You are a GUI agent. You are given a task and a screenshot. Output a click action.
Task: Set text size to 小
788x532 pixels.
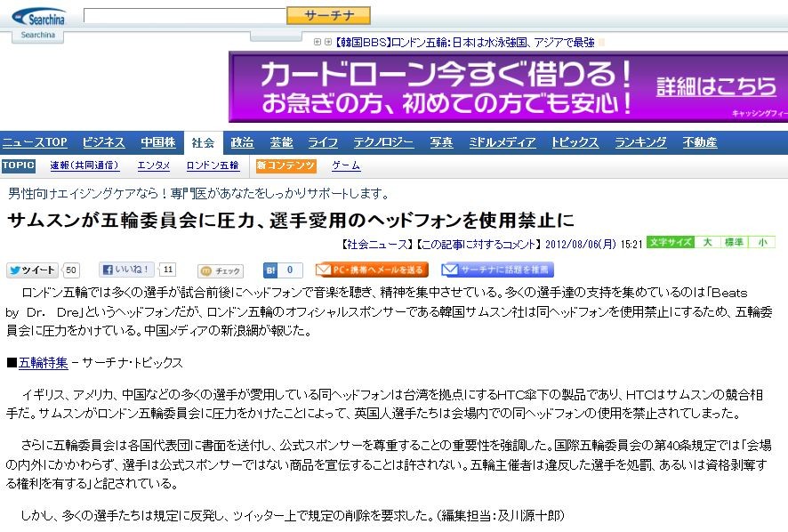pyautogui.click(x=762, y=242)
